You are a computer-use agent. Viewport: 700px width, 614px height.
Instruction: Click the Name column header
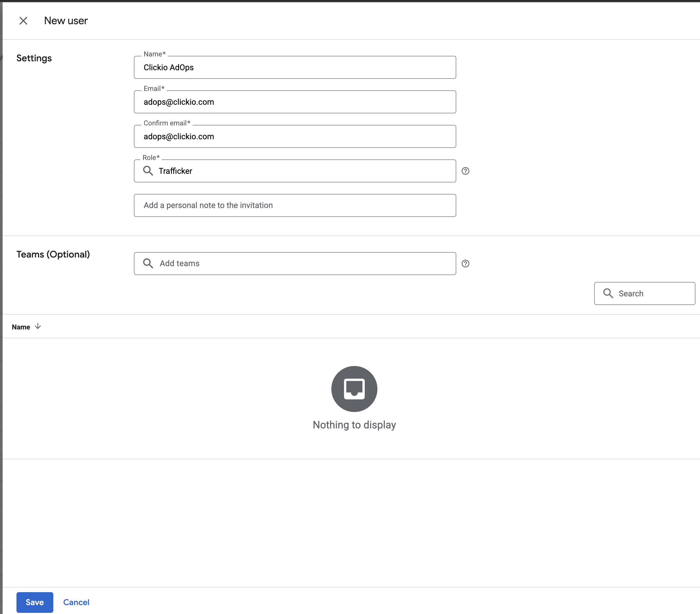(x=21, y=327)
